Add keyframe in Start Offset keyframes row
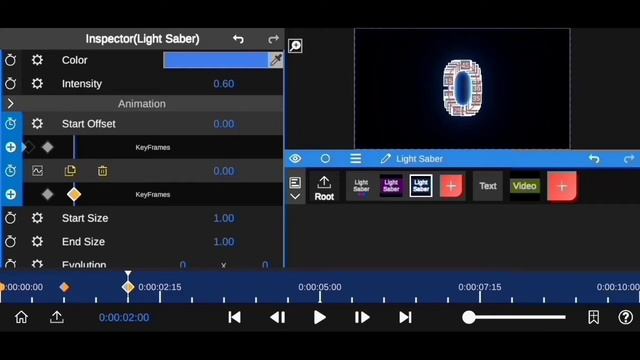The height and width of the screenshot is (360, 640). click(11, 147)
